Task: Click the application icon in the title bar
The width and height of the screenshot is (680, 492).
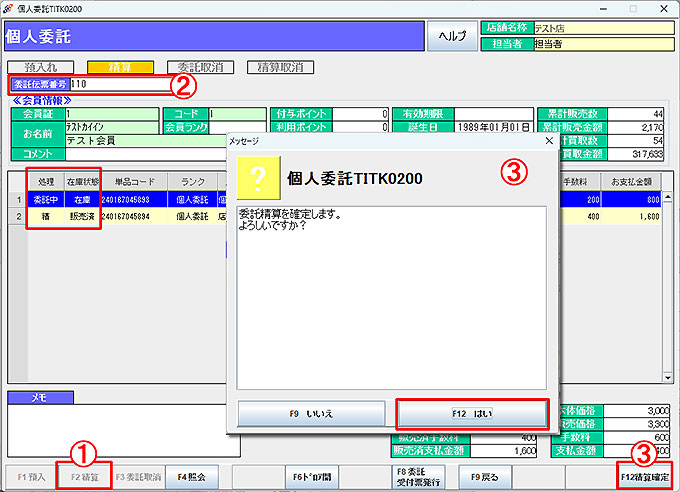Action: click(8, 9)
